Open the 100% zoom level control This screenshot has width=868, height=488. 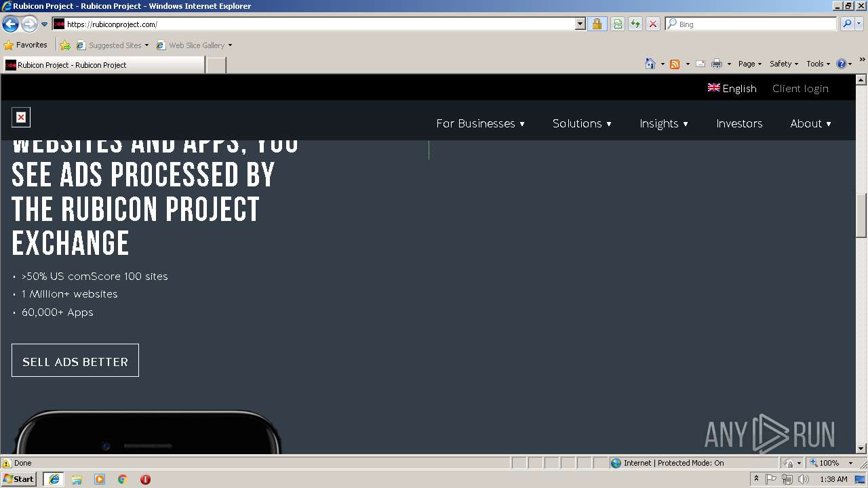tap(831, 463)
